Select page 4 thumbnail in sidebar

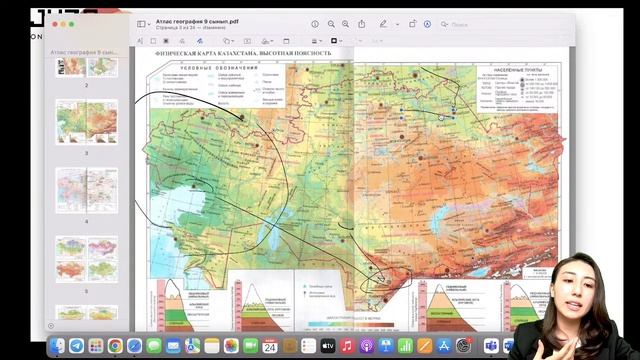pos(87,190)
